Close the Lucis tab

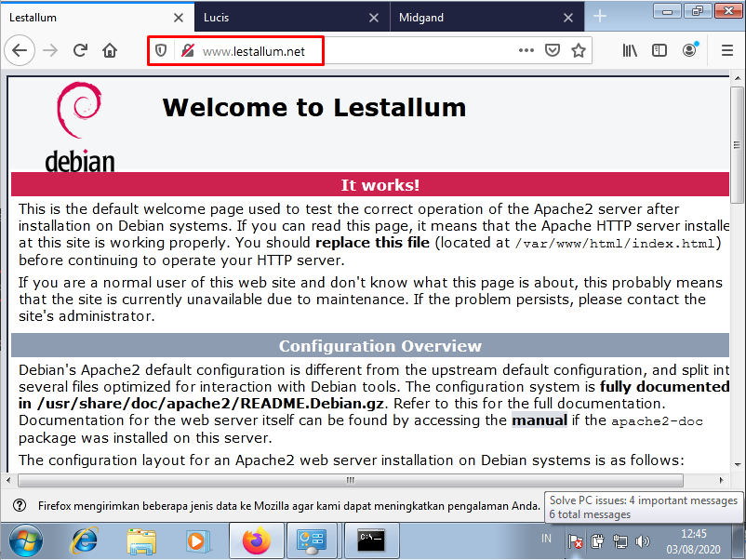[374, 18]
